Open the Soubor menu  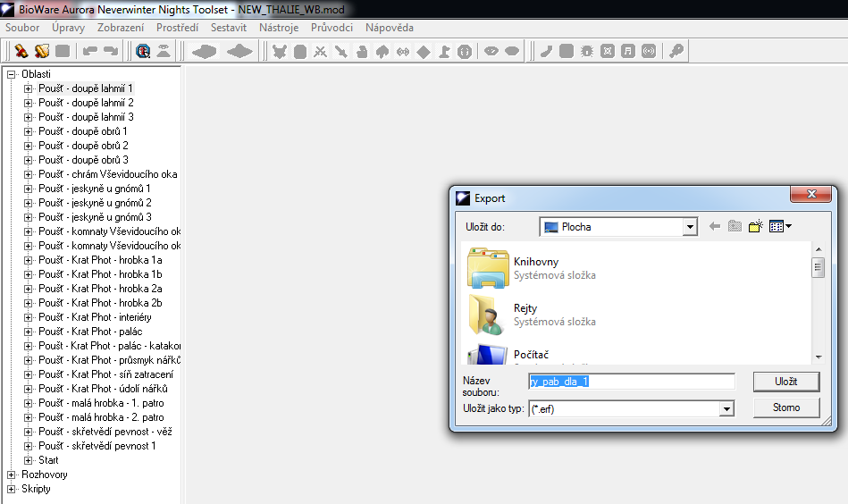(22, 28)
